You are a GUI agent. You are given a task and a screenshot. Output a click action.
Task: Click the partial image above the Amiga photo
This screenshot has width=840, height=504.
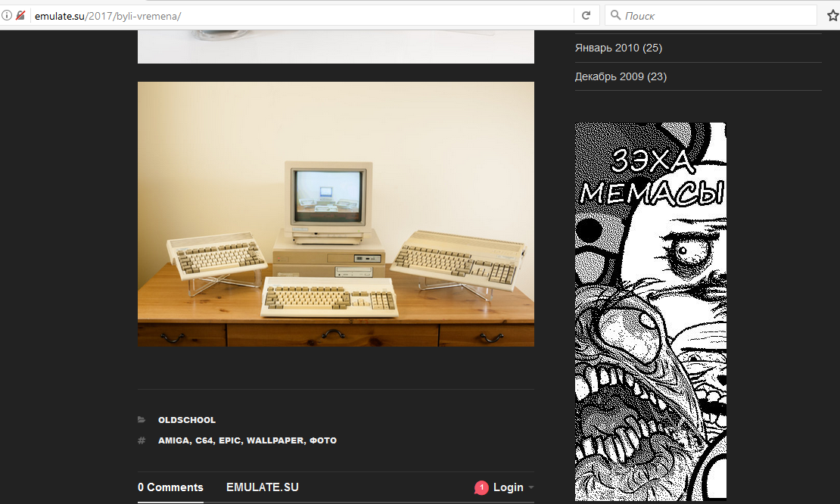coord(336,47)
